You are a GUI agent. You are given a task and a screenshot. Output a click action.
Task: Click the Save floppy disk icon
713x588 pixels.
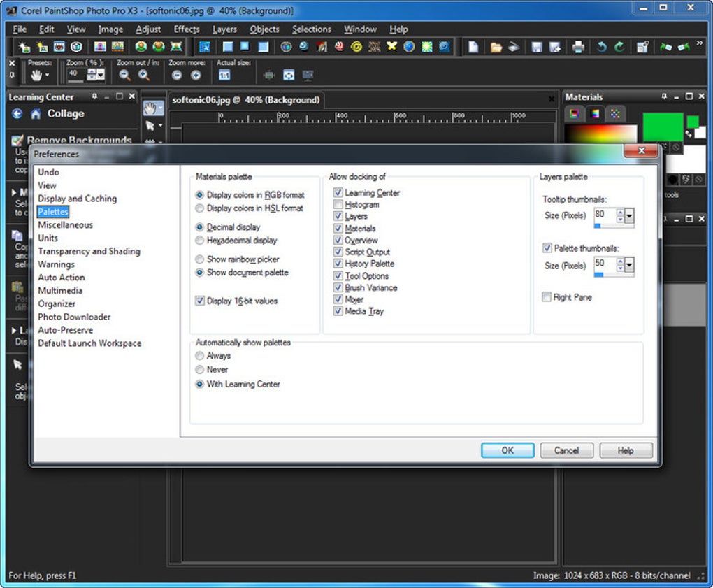(x=536, y=48)
